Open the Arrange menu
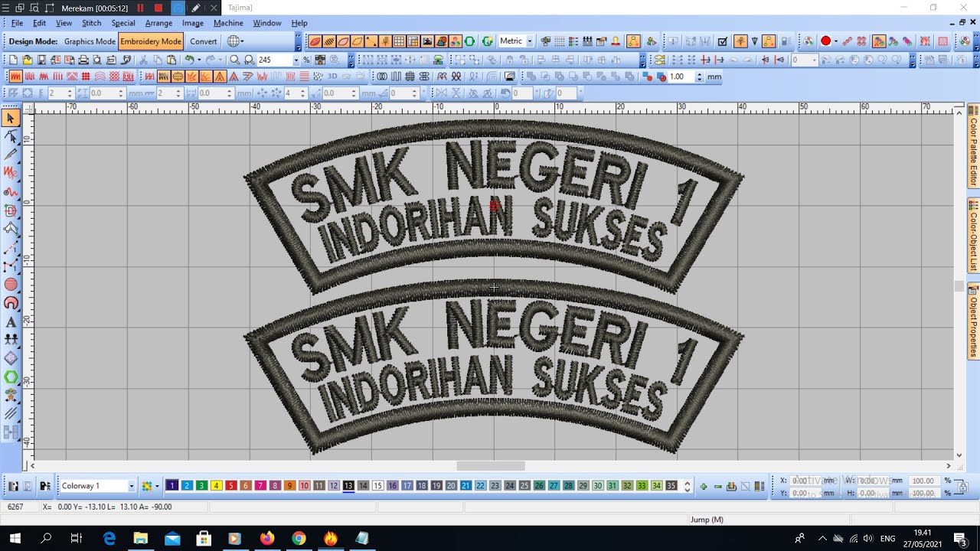 pyautogui.click(x=158, y=23)
